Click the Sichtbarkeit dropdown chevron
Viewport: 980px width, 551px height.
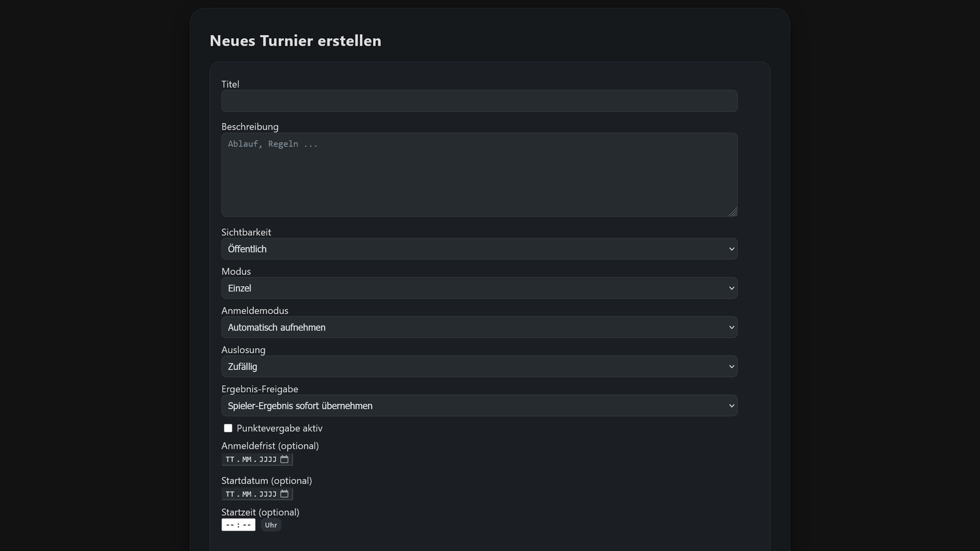click(x=731, y=249)
